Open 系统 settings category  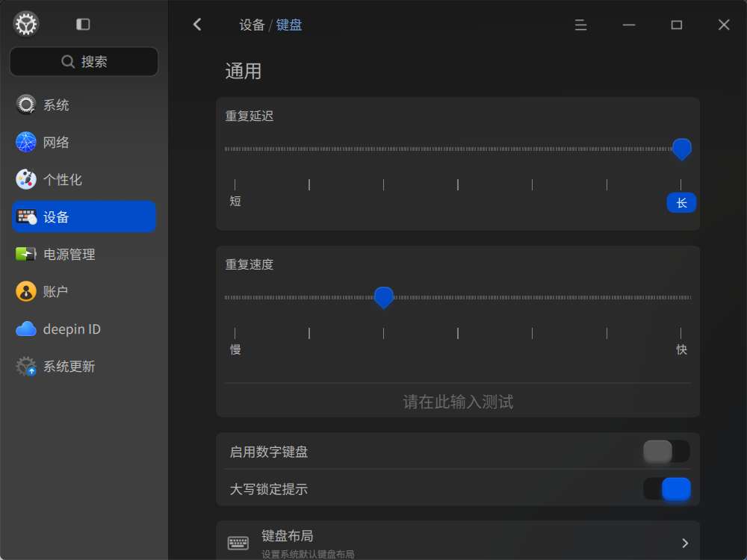(84, 105)
